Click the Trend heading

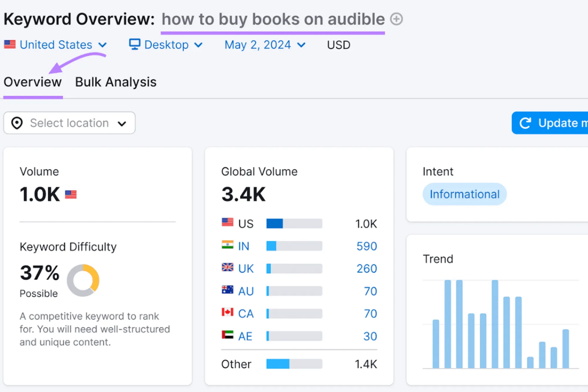(x=438, y=259)
